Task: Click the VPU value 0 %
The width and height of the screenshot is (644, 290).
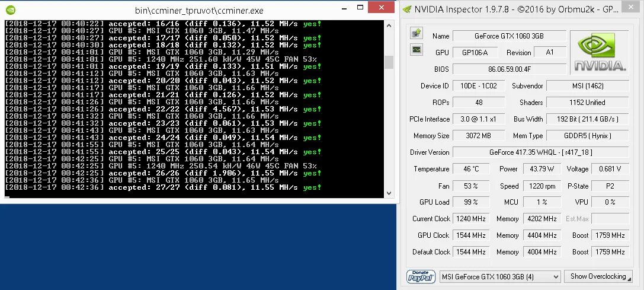Action: coord(610,202)
